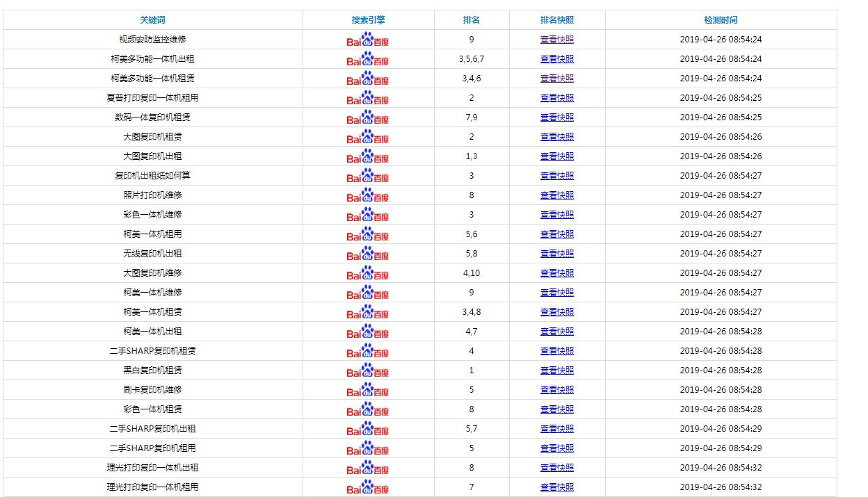Screen dimensions: 868x497
Task: Open 查看快照 for 柯美多功能一体机出租
Action: [557, 59]
